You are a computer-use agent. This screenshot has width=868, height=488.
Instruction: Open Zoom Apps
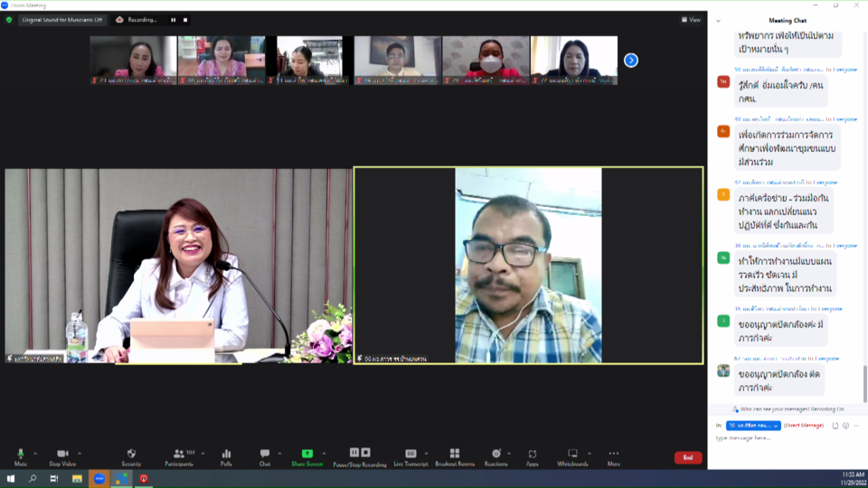(x=532, y=457)
